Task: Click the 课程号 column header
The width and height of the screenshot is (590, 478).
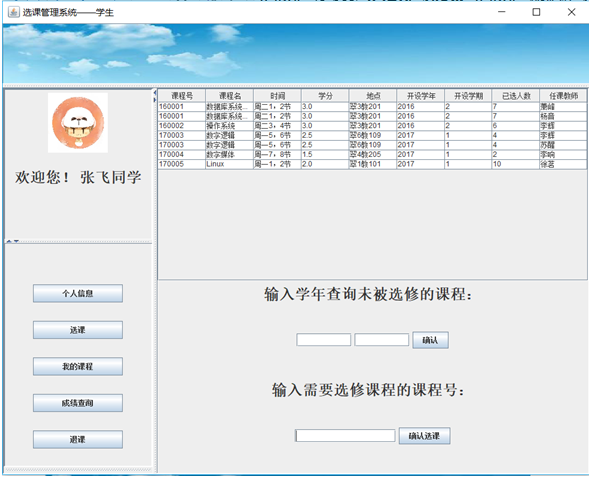Action: tap(182, 96)
